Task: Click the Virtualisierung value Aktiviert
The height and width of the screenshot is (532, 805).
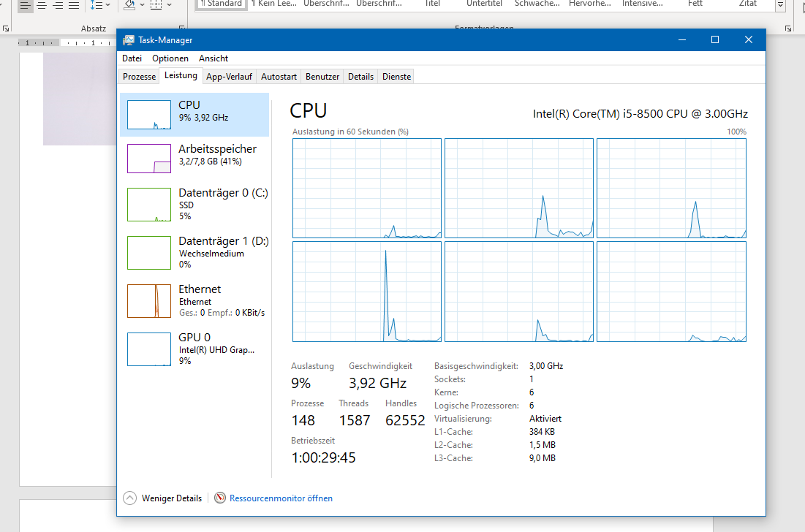Action: coord(545,419)
